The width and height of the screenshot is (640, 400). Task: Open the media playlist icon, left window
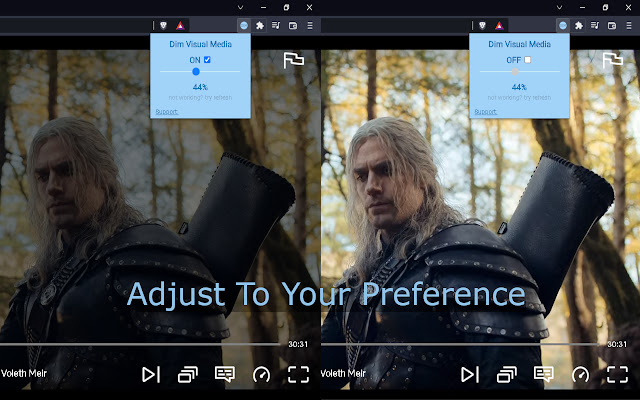pyautogui.click(x=276, y=26)
